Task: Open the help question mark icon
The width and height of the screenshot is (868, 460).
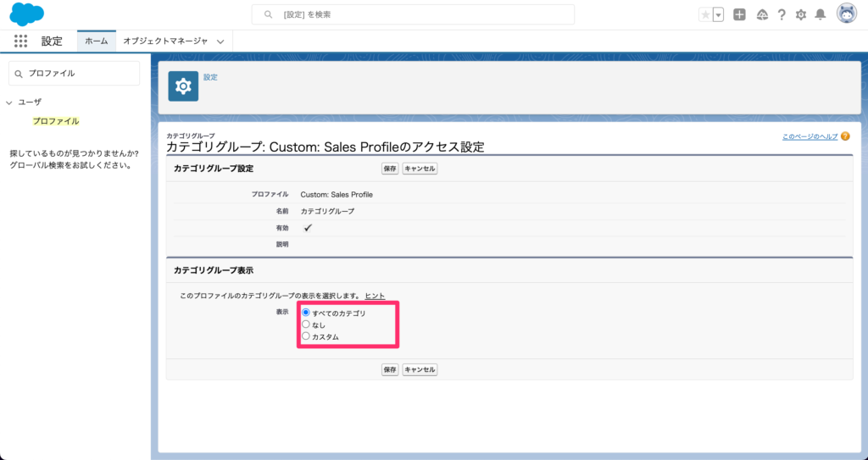Action: coord(781,15)
